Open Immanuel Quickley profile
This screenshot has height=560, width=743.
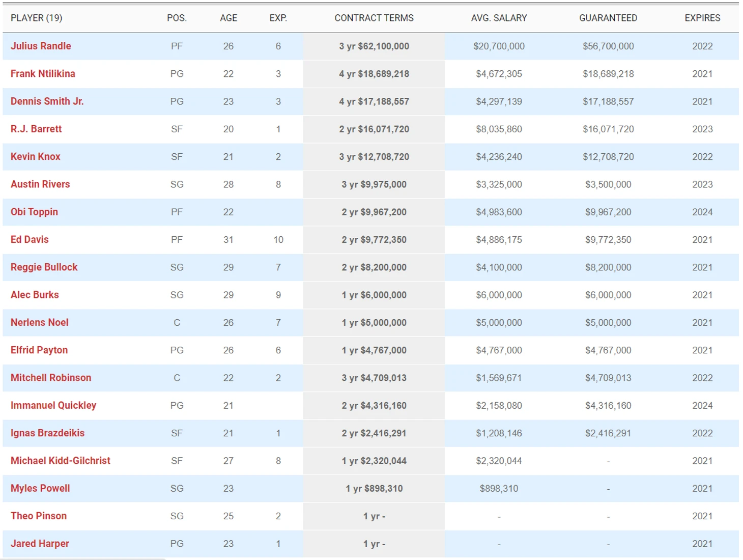[x=53, y=405]
